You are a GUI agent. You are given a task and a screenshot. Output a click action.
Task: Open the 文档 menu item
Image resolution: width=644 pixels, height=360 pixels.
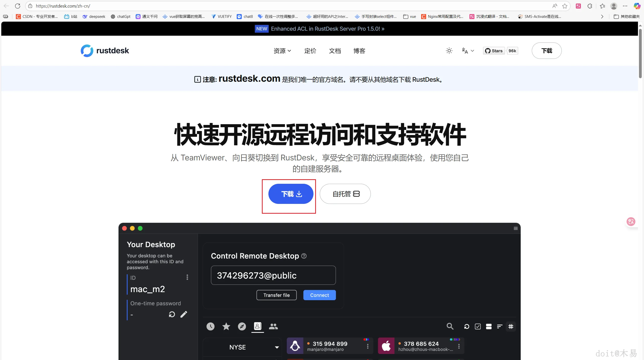(x=335, y=51)
